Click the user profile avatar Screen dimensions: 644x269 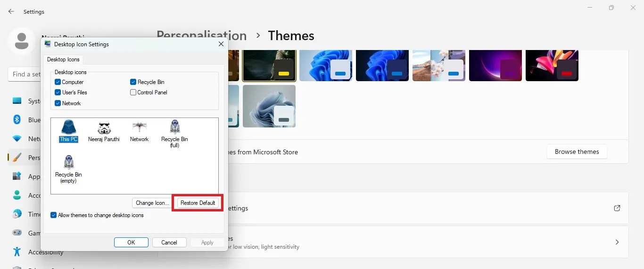pyautogui.click(x=21, y=41)
